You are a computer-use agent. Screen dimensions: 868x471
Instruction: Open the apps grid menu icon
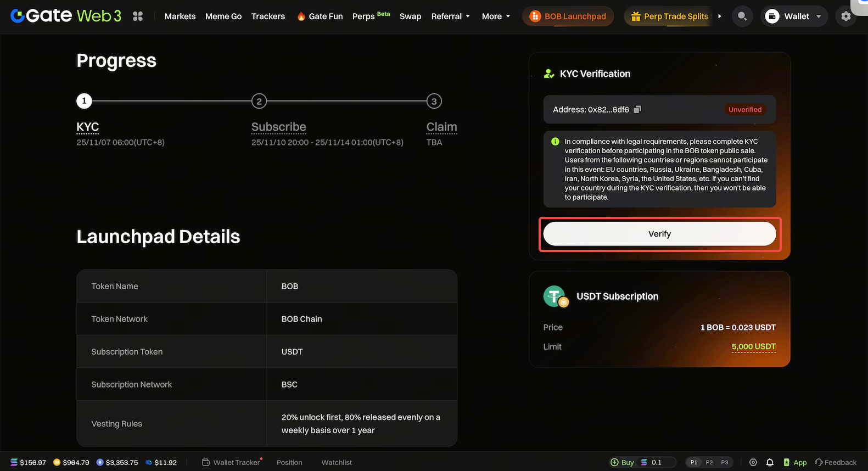[138, 16]
